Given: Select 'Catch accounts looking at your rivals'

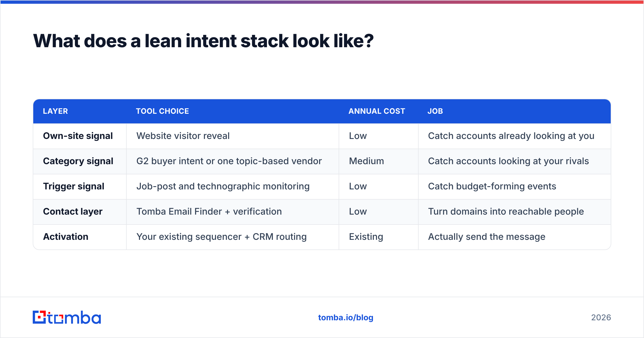Looking at the screenshot, I should pos(508,161).
